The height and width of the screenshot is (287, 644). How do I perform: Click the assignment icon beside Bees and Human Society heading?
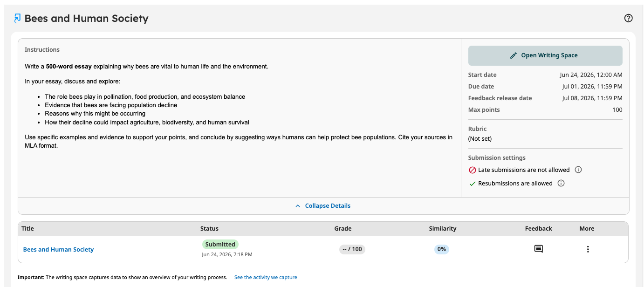tap(17, 19)
